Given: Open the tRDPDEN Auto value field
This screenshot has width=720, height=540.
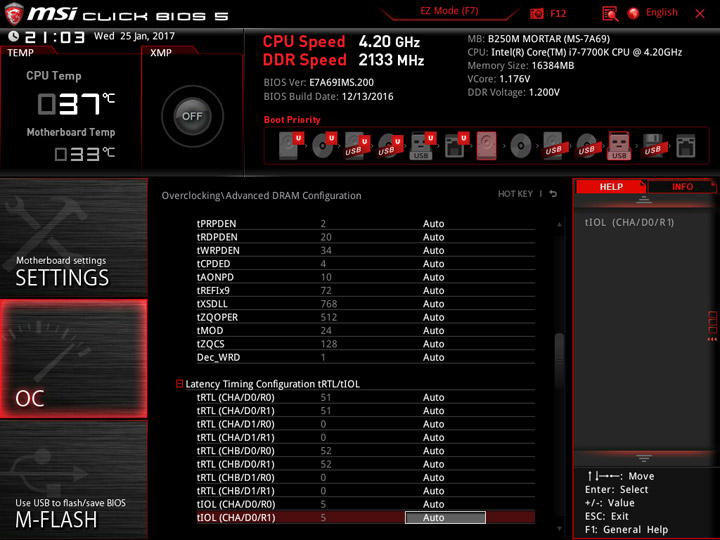Looking at the screenshot, I should point(433,237).
